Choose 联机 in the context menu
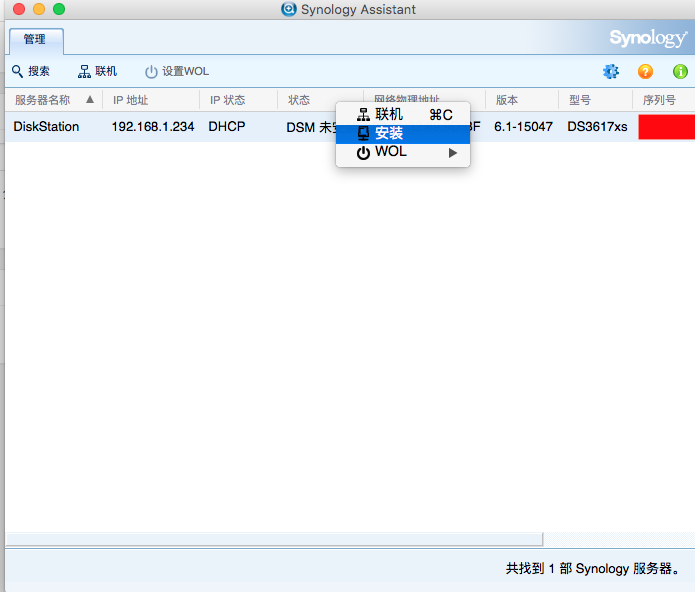 pyautogui.click(x=403, y=114)
